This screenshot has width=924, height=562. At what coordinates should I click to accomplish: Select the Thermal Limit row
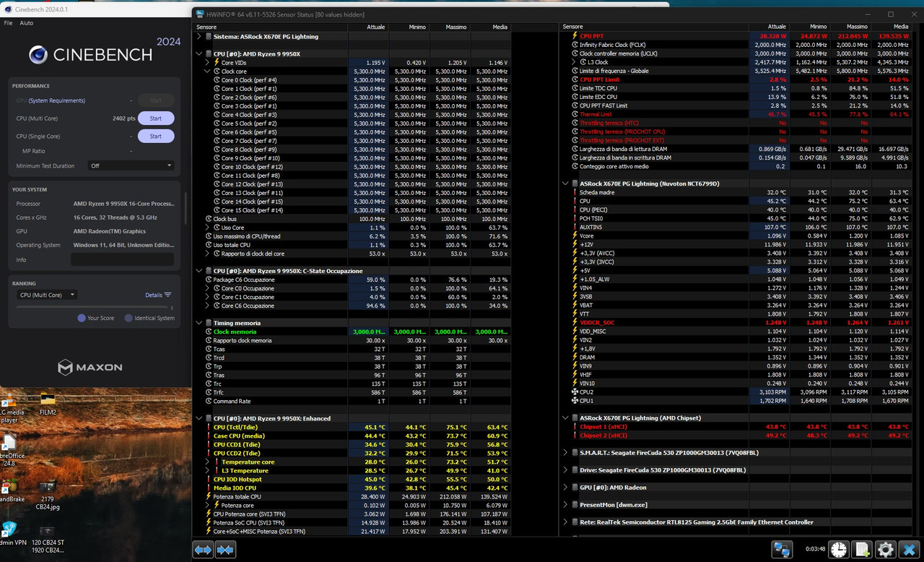(x=735, y=114)
